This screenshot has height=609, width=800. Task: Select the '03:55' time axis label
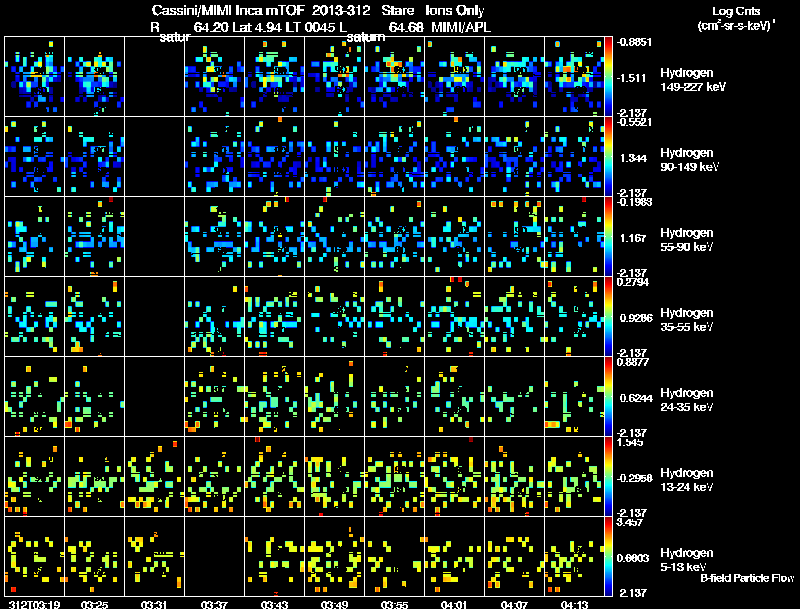pos(394,604)
